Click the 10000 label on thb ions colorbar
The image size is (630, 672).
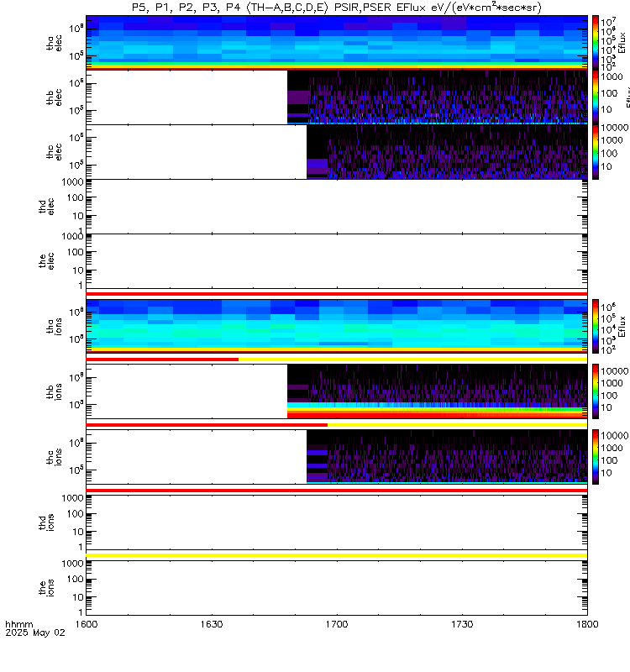pos(615,371)
